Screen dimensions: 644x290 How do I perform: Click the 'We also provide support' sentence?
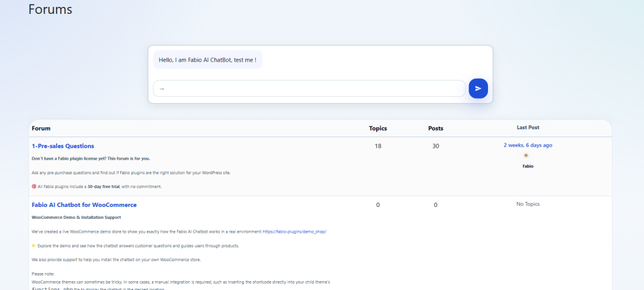116,260
